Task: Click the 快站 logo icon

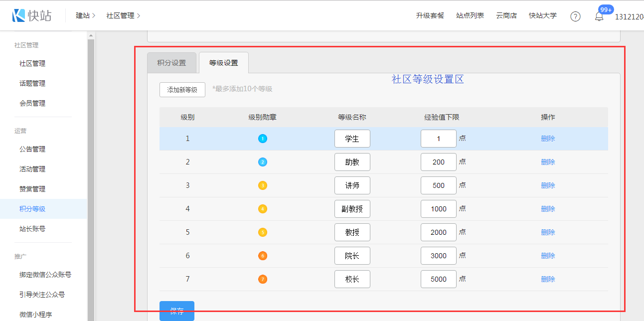Action: tap(19, 15)
